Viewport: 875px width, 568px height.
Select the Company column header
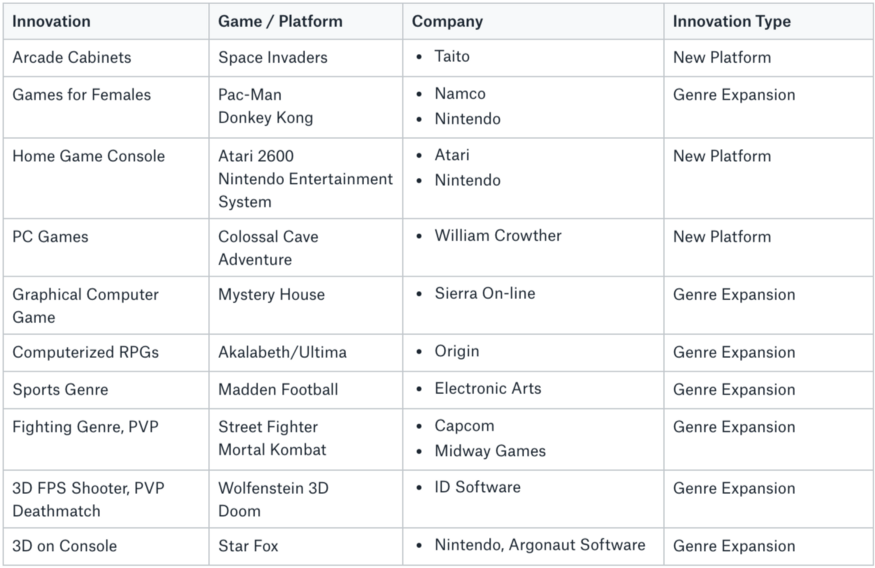pos(447,21)
